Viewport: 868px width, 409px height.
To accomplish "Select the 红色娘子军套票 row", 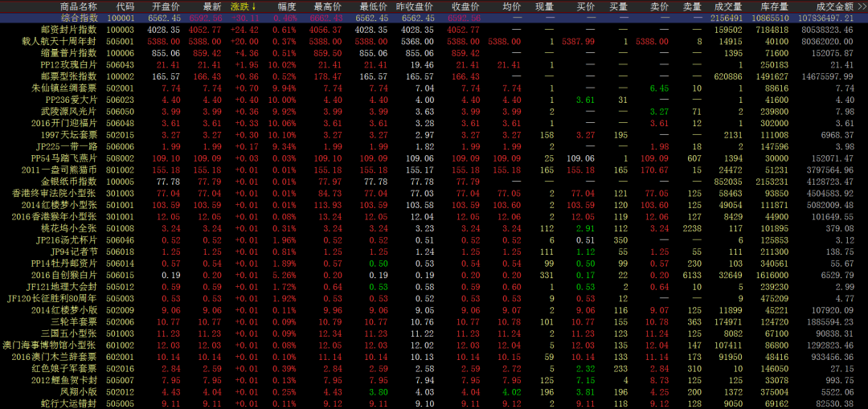I will [x=434, y=368].
